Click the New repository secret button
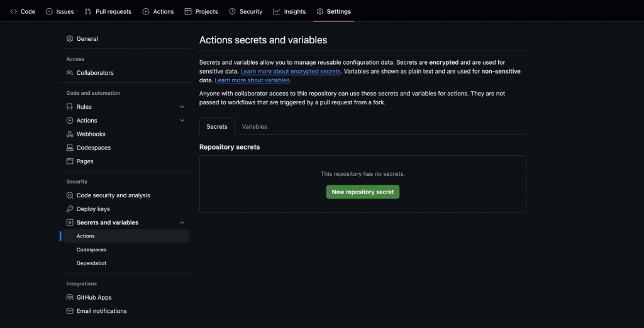Image resolution: width=644 pixels, height=328 pixels. (x=362, y=192)
